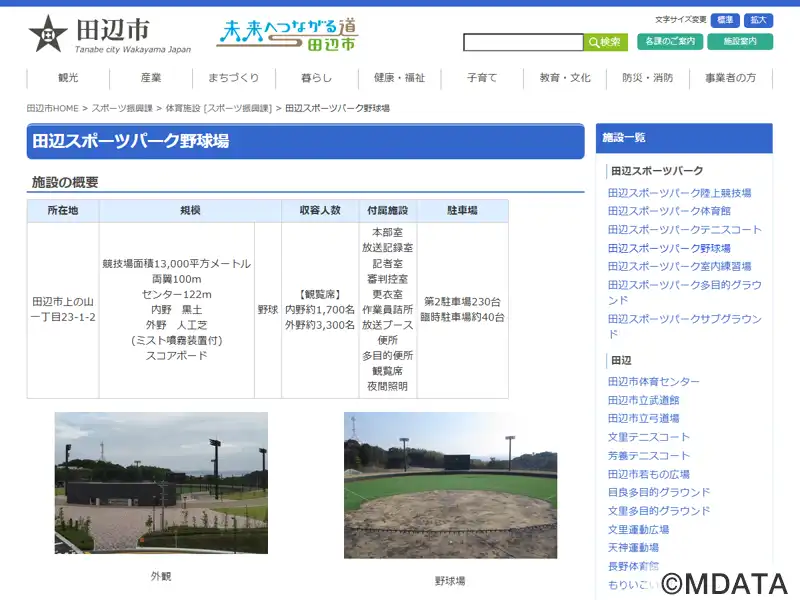Screen dimensions: 800x600
Task: Click the 田辺市HOME breadcrumb link
Action: [x=53, y=108]
